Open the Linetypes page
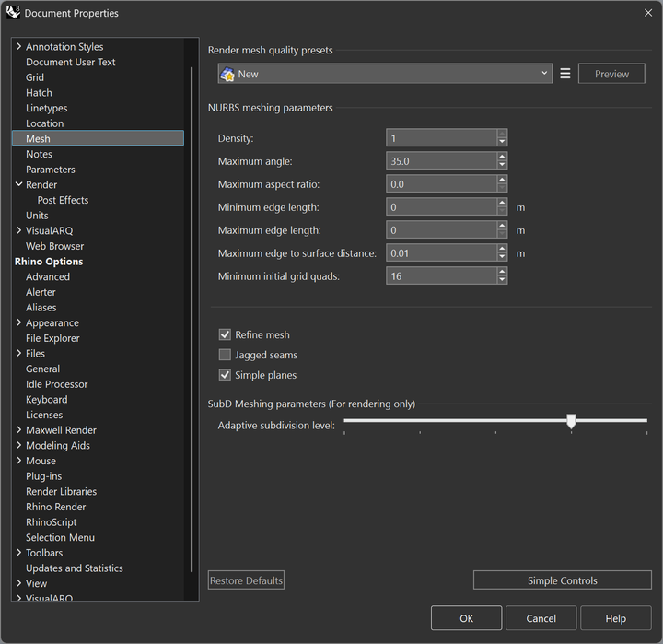Image resolution: width=663 pixels, height=644 pixels. click(47, 108)
